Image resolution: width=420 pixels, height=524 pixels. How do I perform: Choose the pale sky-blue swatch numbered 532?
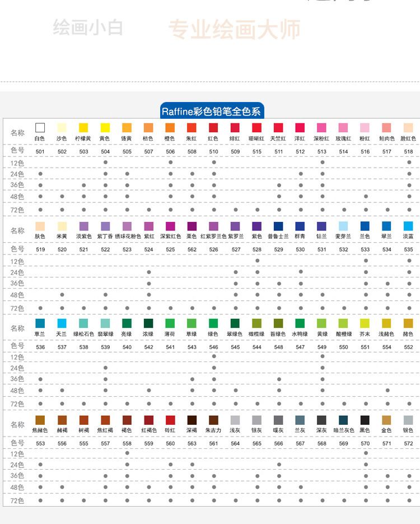pyautogui.click(x=343, y=226)
